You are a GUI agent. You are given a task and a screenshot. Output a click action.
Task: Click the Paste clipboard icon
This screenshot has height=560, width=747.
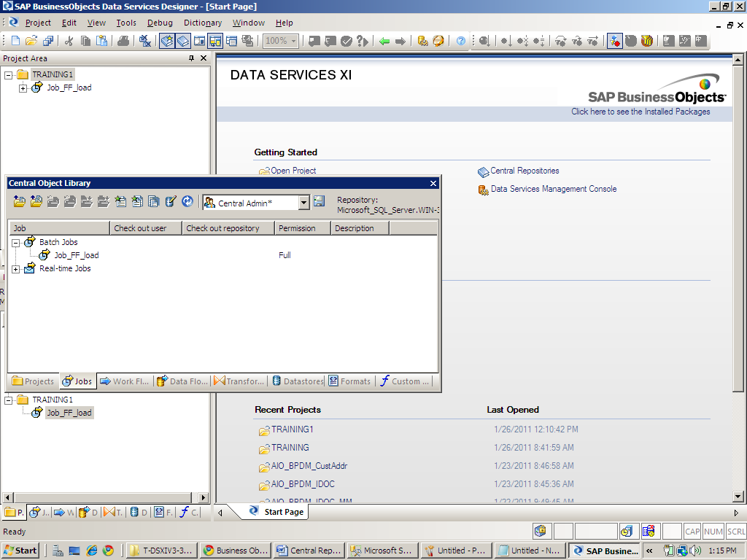[101, 41]
